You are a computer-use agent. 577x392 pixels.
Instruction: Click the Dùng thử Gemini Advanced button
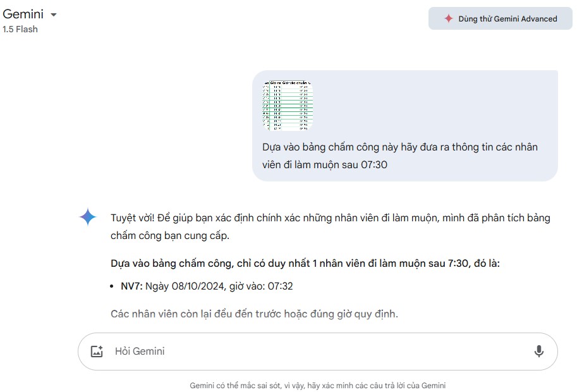click(500, 18)
